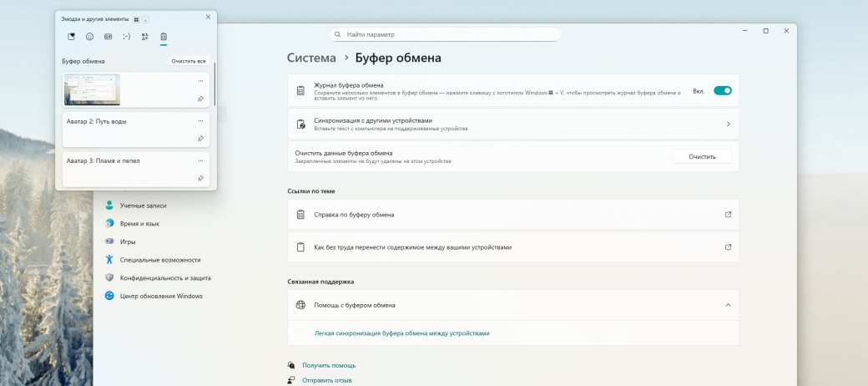Image resolution: width=868 pixels, height=386 pixels.
Task: Click the 'Найти параметр' search field
Action: [x=445, y=35]
